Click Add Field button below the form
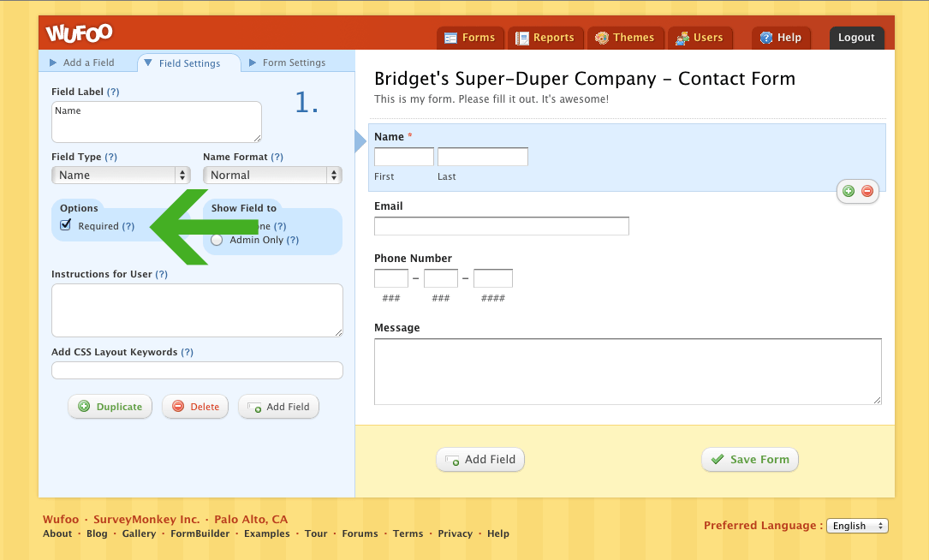Image resolution: width=929 pixels, height=560 pixels. pos(480,459)
